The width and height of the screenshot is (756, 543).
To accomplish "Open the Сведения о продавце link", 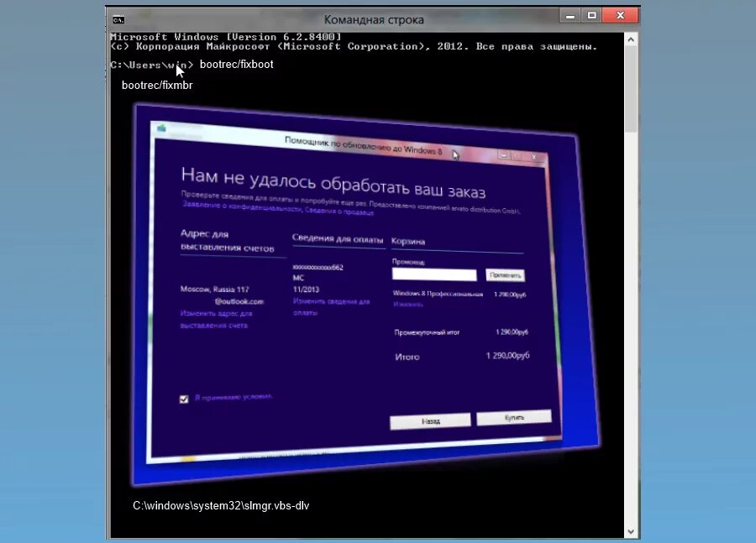I will click(339, 211).
